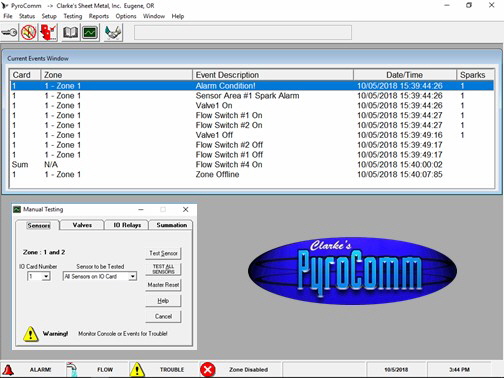504x378 pixels.
Task: Switch to the Valves tab
Action: pos(82,225)
